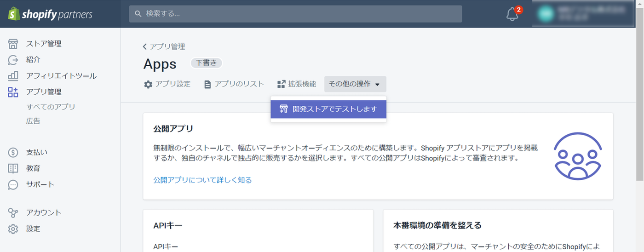Expand the その他の操作 dropdown
This screenshot has height=252, width=644.
pos(355,84)
